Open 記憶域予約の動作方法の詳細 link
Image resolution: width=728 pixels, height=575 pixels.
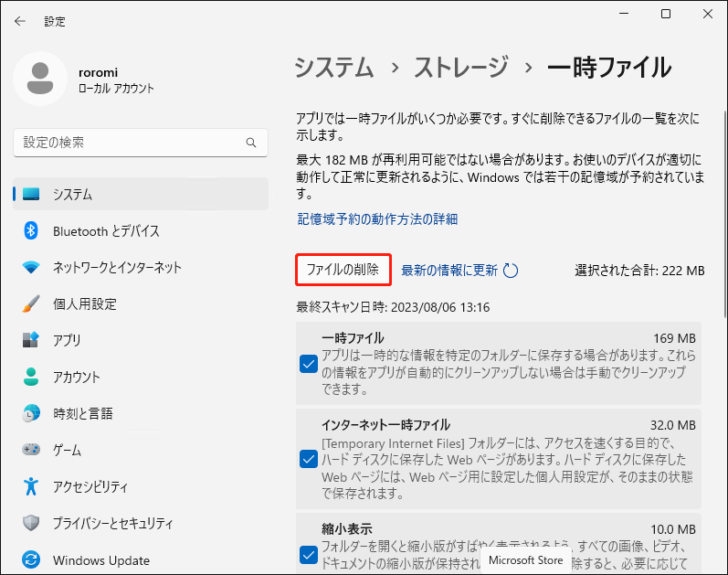pos(377,218)
